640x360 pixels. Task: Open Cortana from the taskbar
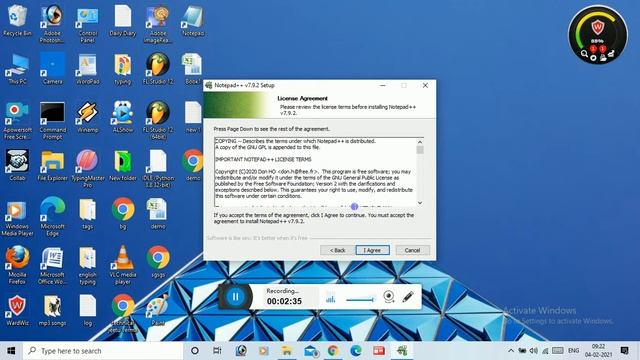click(x=195, y=351)
